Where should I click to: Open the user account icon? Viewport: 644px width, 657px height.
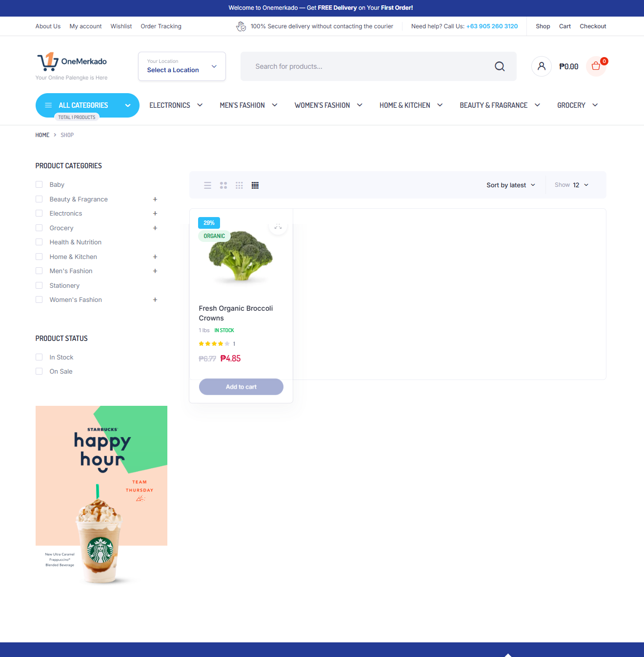coord(541,66)
